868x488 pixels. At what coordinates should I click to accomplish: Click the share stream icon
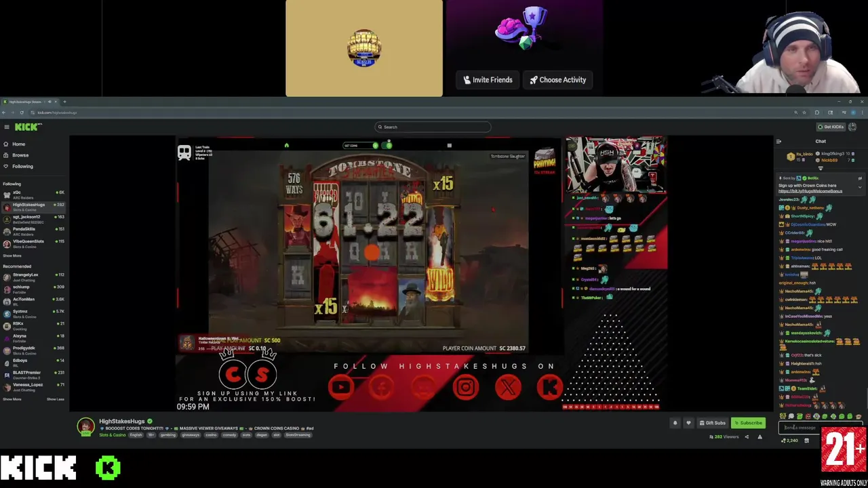coord(747,437)
